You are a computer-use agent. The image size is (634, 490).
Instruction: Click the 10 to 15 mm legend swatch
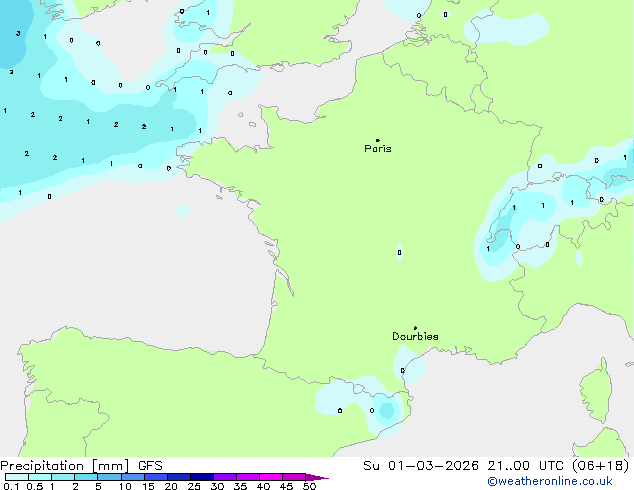[x=132, y=477]
